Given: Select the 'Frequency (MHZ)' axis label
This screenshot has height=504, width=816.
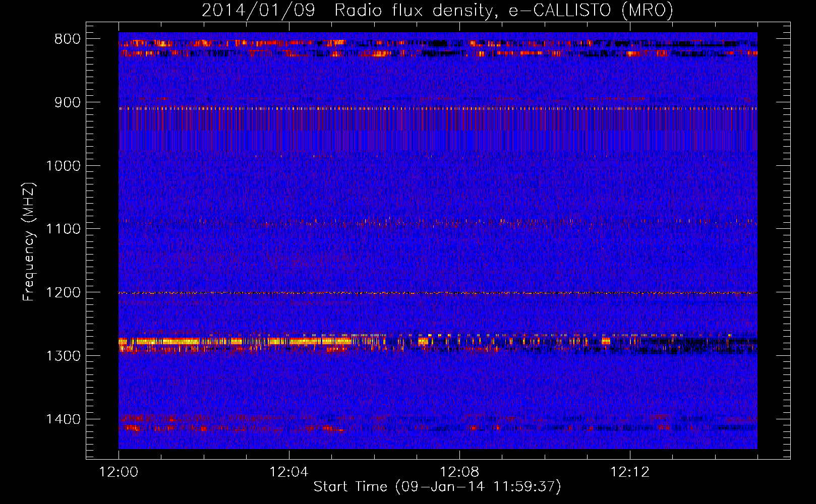Looking at the screenshot, I should [x=29, y=242].
